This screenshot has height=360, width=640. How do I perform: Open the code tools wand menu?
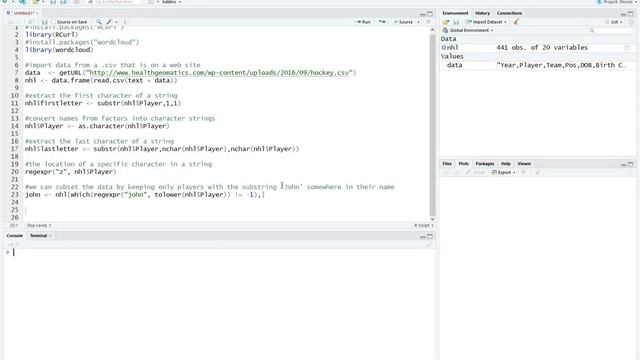112,22
